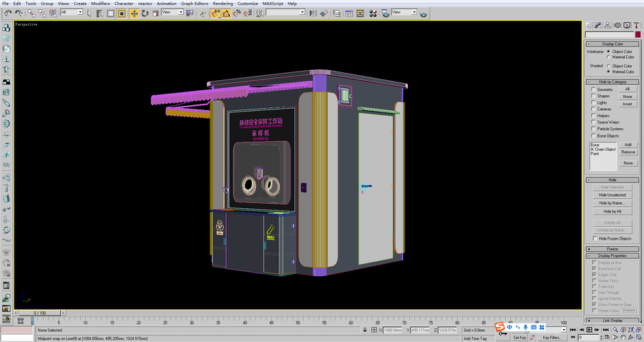Viewport: 644px width, 342px height.
Task: Activate the Select and Scale tool
Action: pyautogui.click(x=156, y=14)
